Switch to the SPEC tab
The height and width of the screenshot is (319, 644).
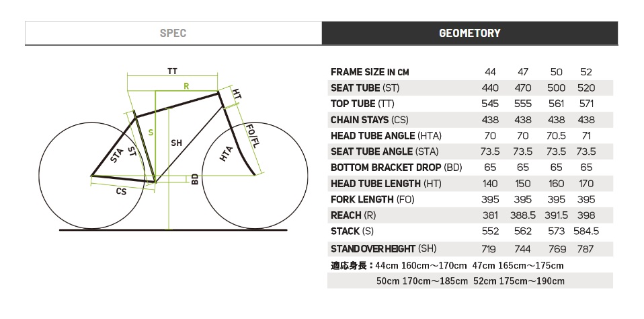pos(173,33)
